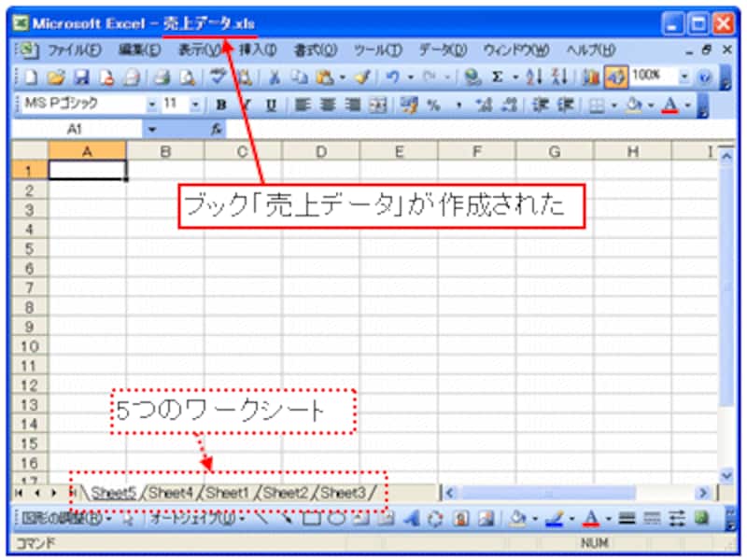Increase the cell indent icon
Image resolution: width=747 pixels, height=560 pixels.
(x=566, y=105)
